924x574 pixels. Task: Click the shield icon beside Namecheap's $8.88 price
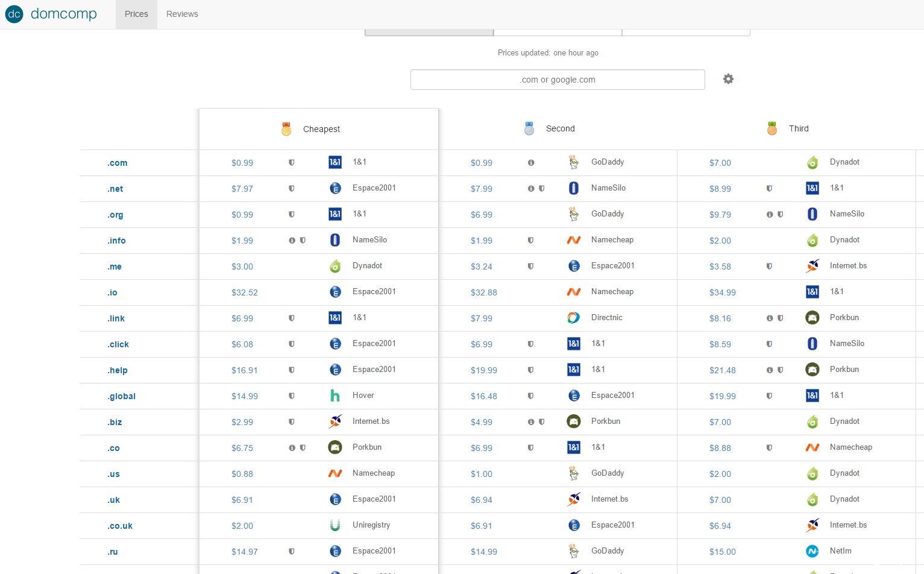coord(769,448)
